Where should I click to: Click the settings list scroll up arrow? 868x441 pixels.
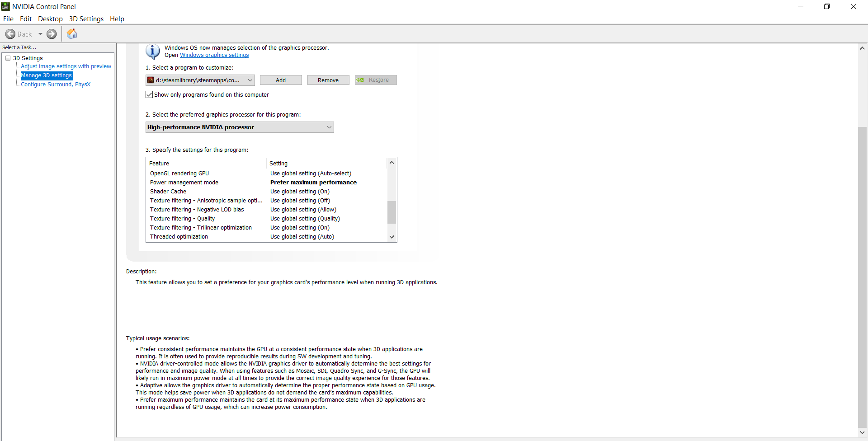392,163
